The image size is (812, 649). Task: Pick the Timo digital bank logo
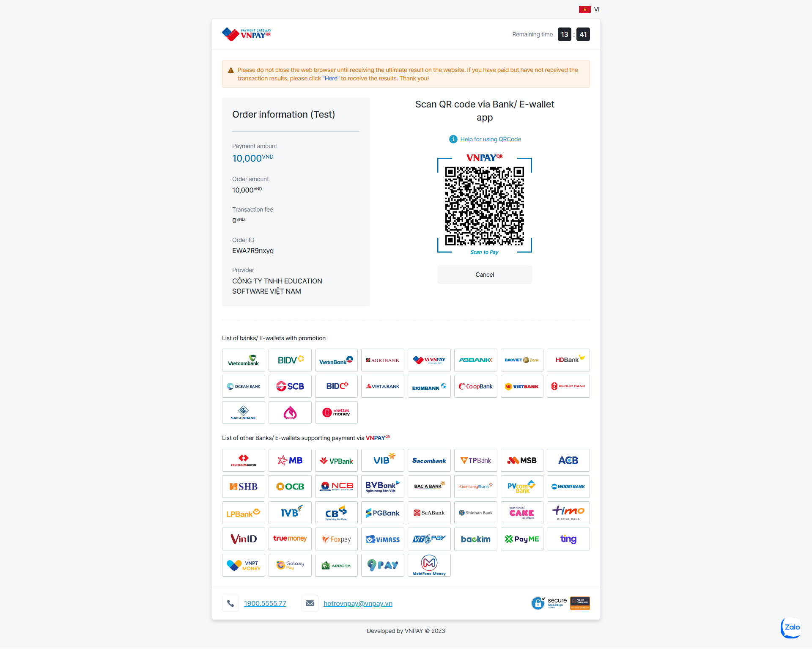(x=568, y=513)
